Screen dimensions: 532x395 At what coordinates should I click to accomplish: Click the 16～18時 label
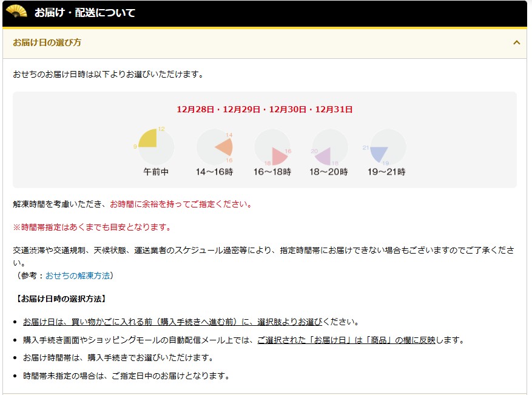click(272, 172)
